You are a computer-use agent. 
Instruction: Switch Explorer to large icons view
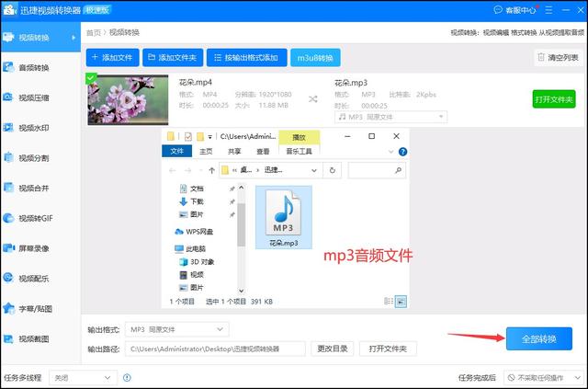pos(401,301)
